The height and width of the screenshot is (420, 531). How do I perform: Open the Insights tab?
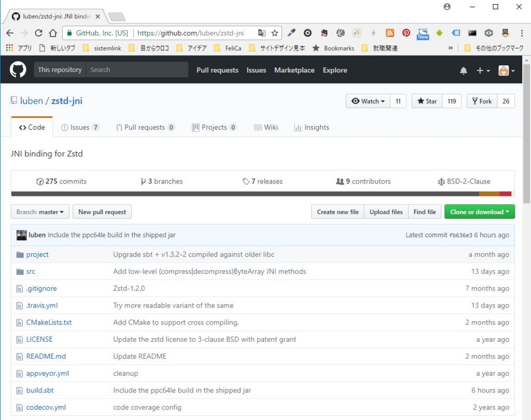(312, 128)
